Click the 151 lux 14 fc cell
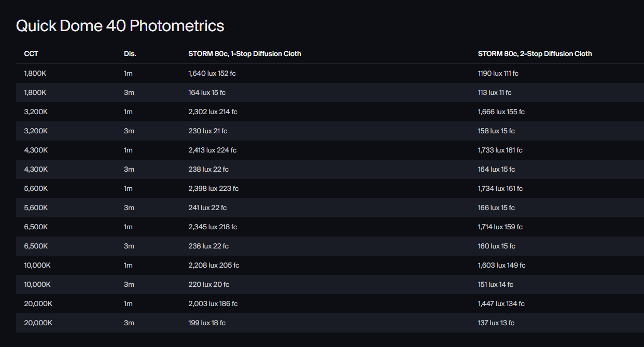The width and height of the screenshot is (644, 347). coord(495,285)
